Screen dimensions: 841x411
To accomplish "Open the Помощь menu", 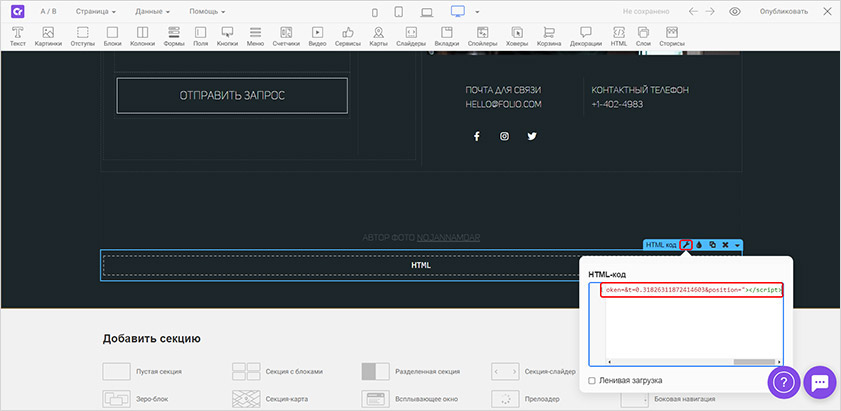I will point(207,11).
